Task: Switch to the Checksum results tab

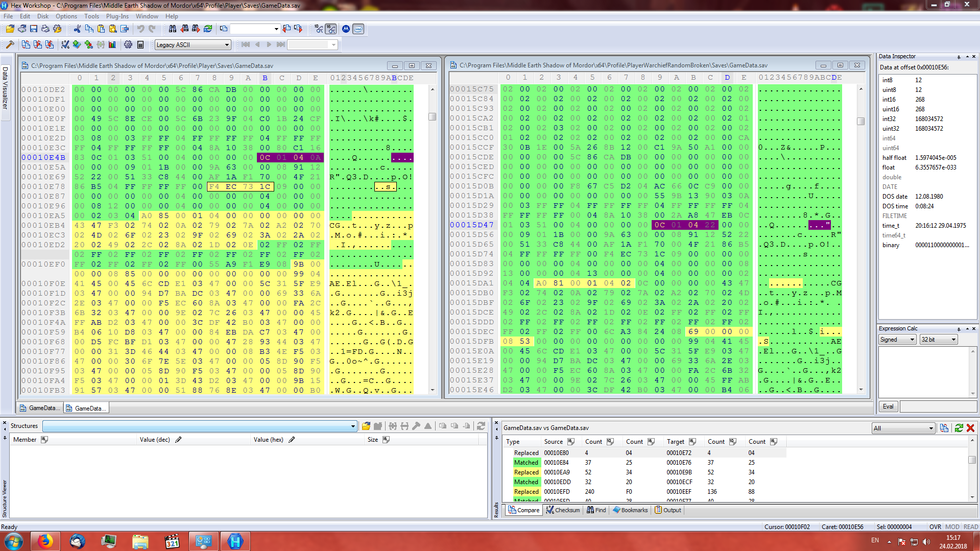Action: tap(563, 510)
